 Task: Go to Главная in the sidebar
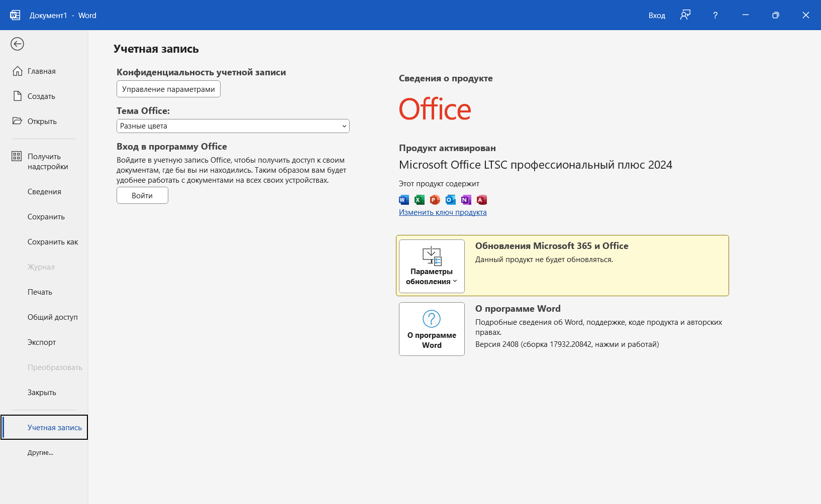point(44,71)
